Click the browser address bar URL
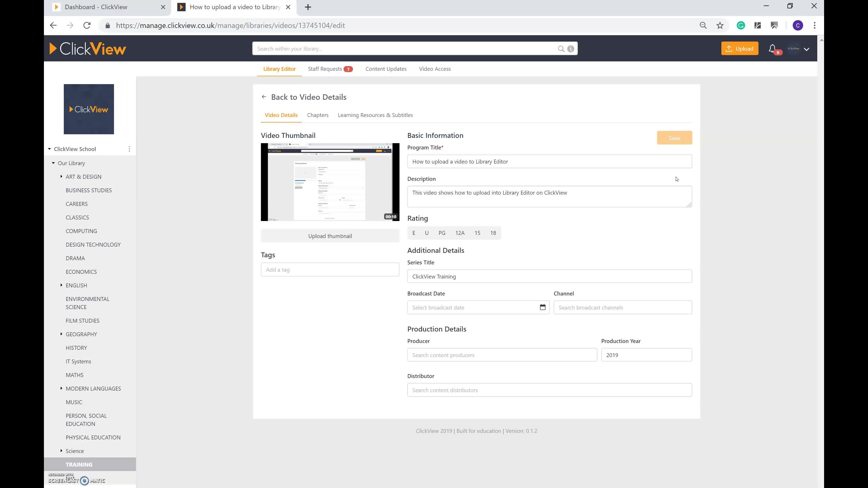This screenshot has height=488, width=868. (x=230, y=26)
